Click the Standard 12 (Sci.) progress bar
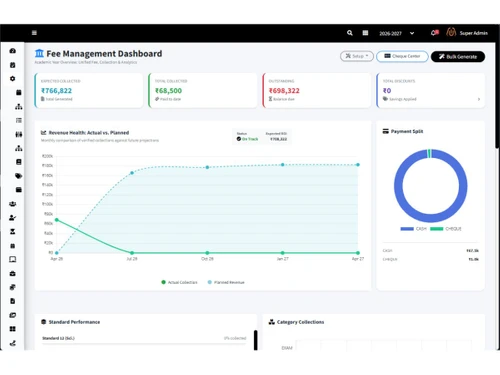 point(144,343)
